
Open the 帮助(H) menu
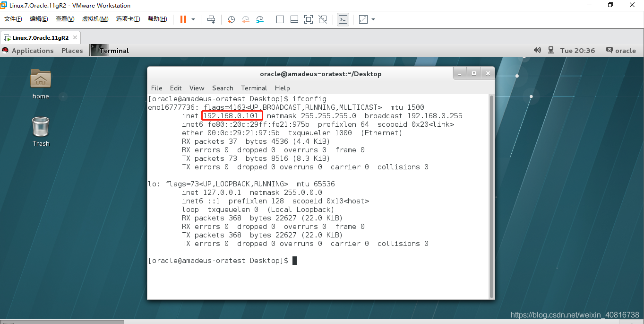tap(157, 19)
